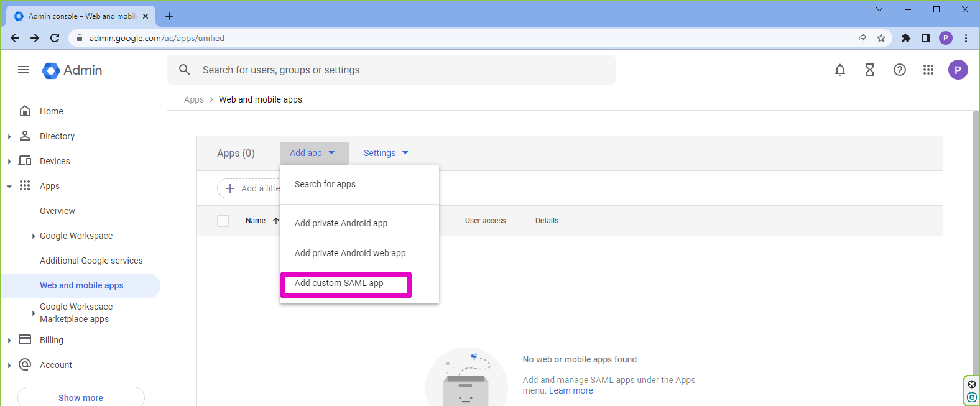The height and width of the screenshot is (406, 980).
Task: Tick the select-all checkbox beside Name
Action: click(x=223, y=221)
